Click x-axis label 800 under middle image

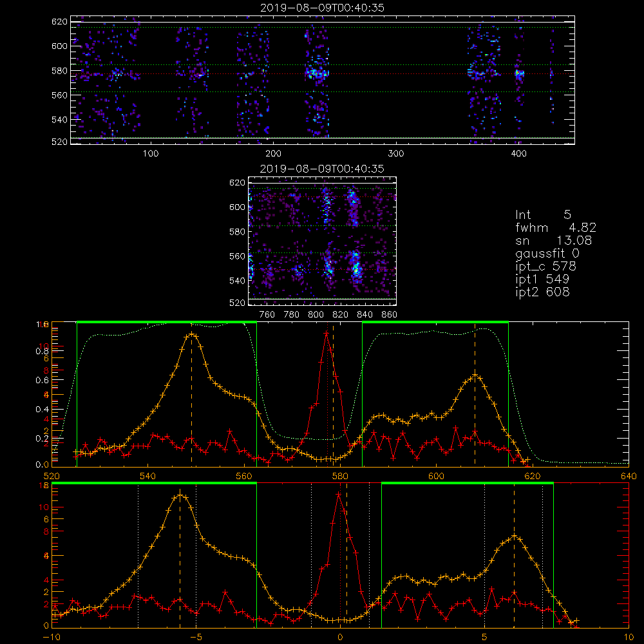(x=316, y=314)
